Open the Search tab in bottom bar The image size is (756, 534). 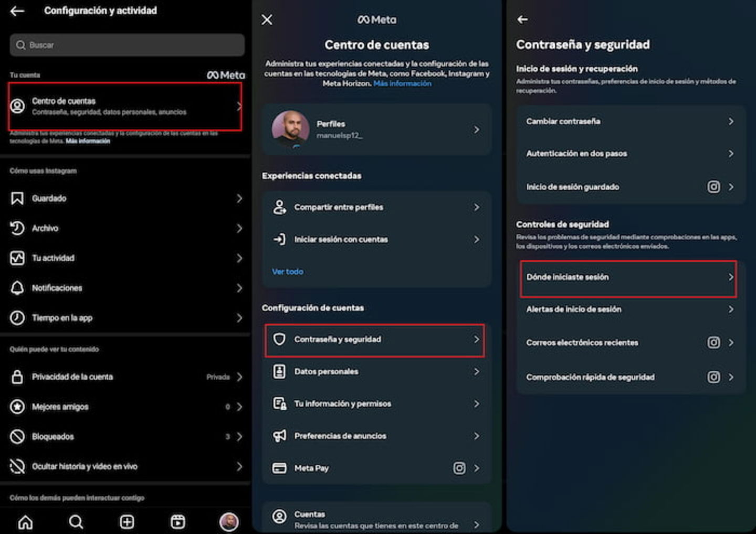[x=76, y=522]
